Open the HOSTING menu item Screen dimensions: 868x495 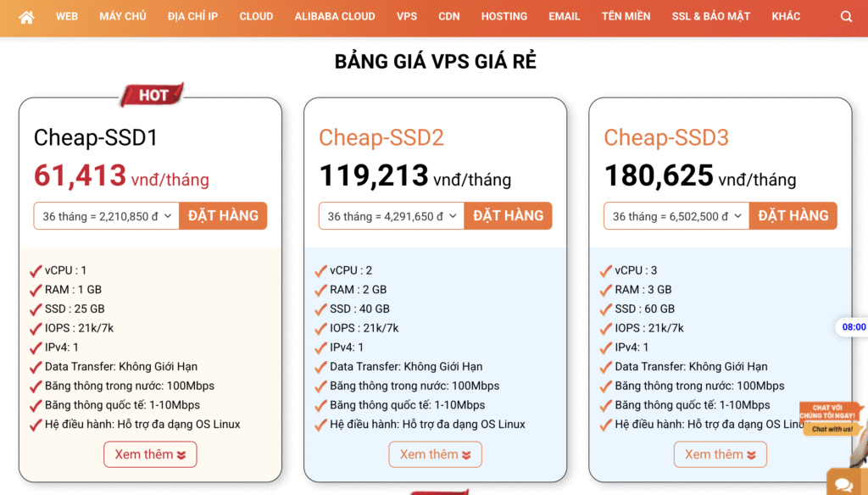click(x=504, y=16)
